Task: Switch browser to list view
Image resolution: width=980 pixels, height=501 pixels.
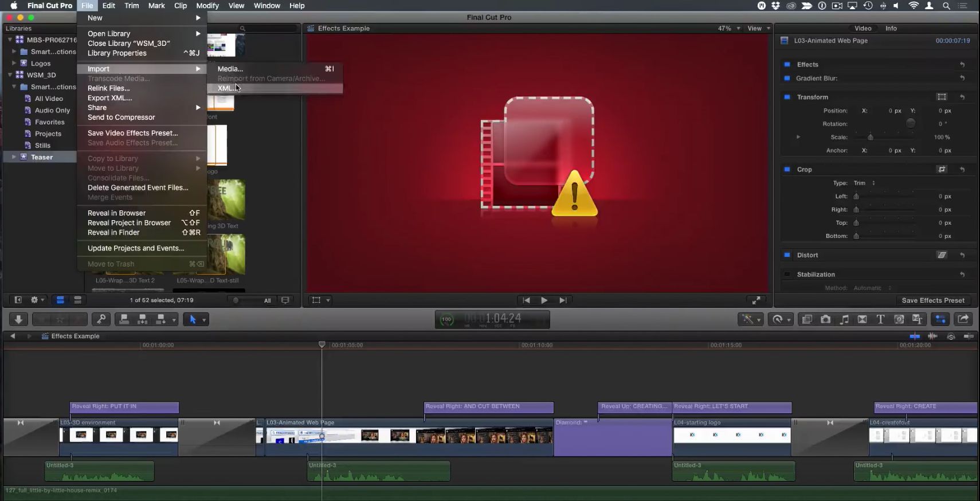Action: 77,300
